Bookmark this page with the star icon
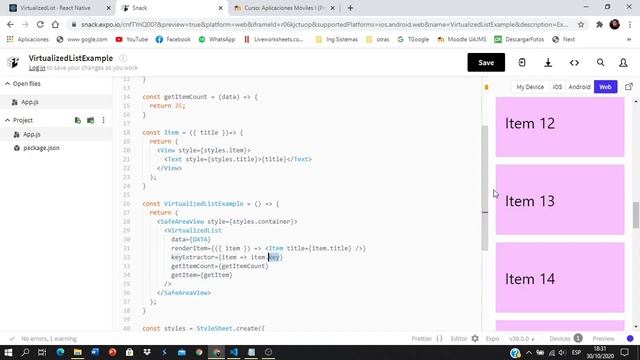The width and height of the screenshot is (640, 360). (x=580, y=24)
